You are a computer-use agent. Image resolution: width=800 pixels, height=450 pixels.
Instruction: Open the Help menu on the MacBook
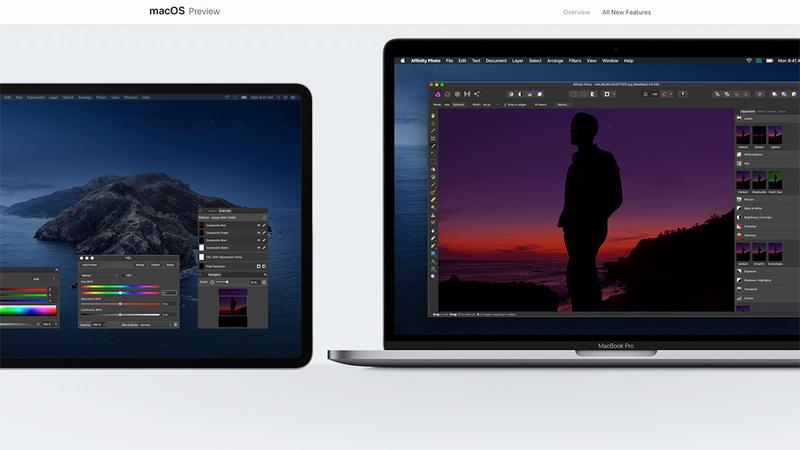(x=629, y=61)
